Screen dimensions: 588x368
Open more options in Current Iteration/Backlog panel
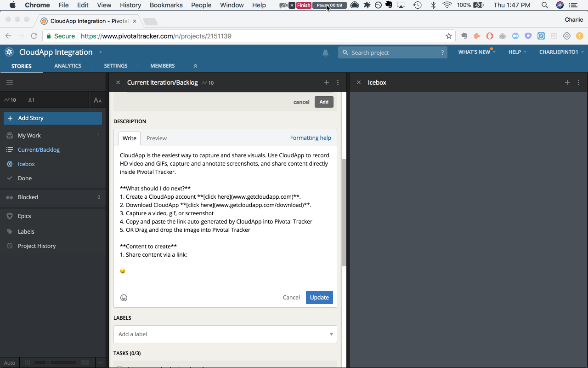(x=338, y=83)
